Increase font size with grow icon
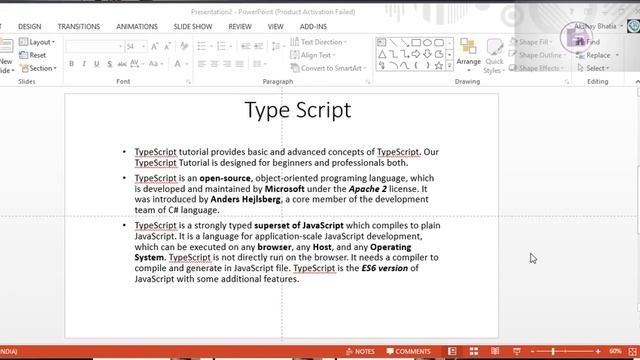This screenshot has width=640, height=360. click(154, 47)
